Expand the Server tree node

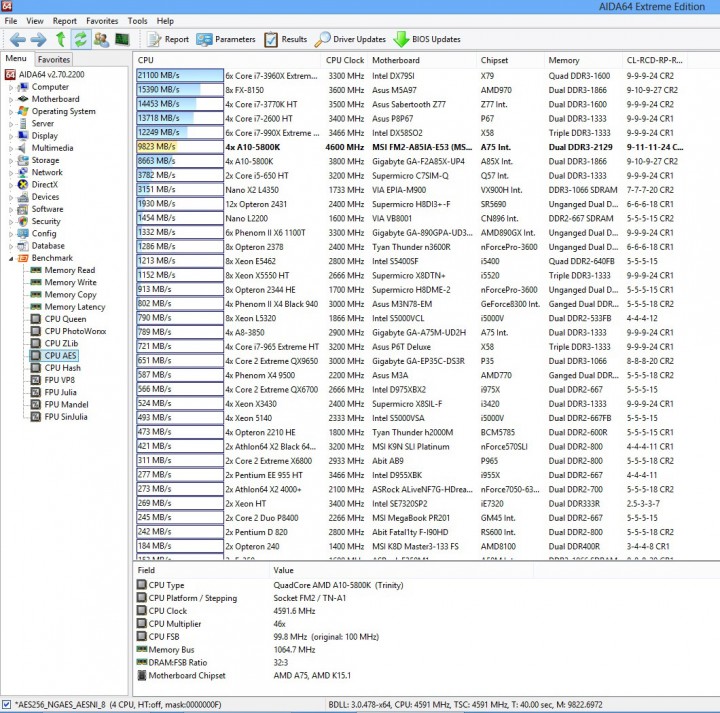coord(11,124)
